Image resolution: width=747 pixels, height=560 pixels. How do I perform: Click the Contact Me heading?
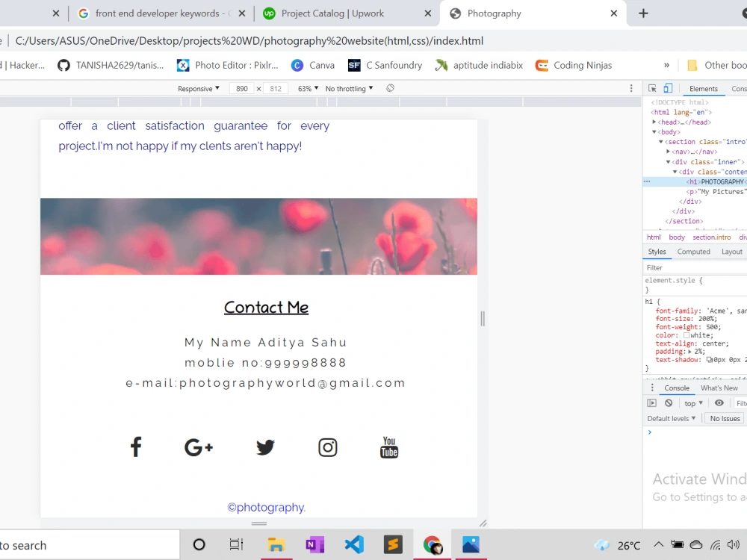point(267,307)
